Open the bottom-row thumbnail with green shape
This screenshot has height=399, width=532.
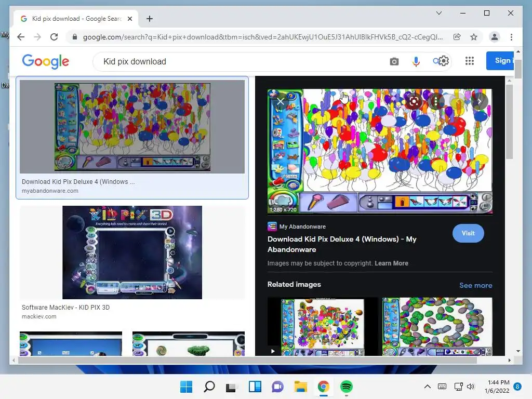pyautogui.click(x=188, y=343)
